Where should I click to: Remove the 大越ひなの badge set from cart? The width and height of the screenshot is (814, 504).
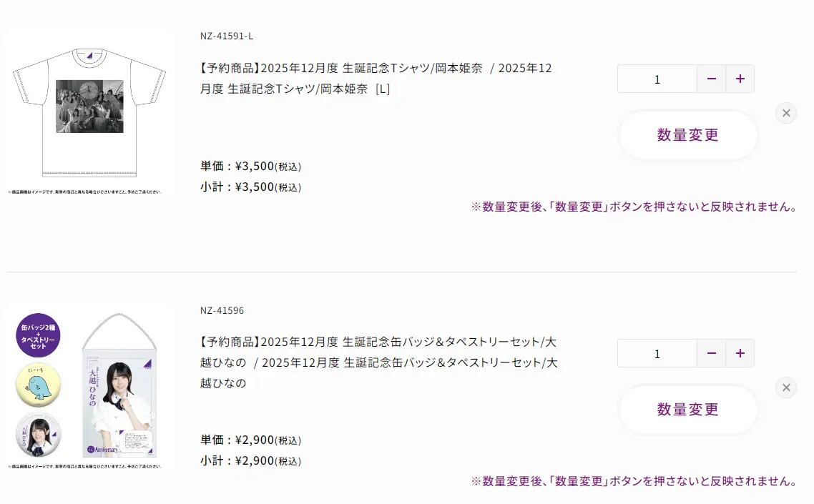785,387
